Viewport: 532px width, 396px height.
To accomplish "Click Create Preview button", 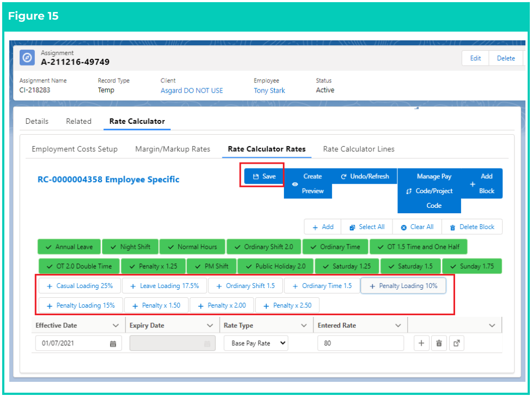I will pyautogui.click(x=308, y=183).
